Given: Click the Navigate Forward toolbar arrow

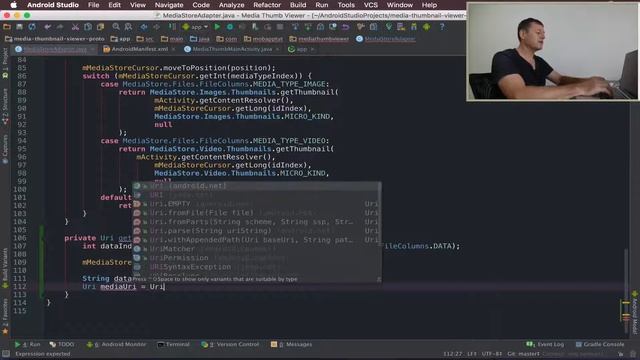Looking at the screenshot, I should click(x=156, y=27).
